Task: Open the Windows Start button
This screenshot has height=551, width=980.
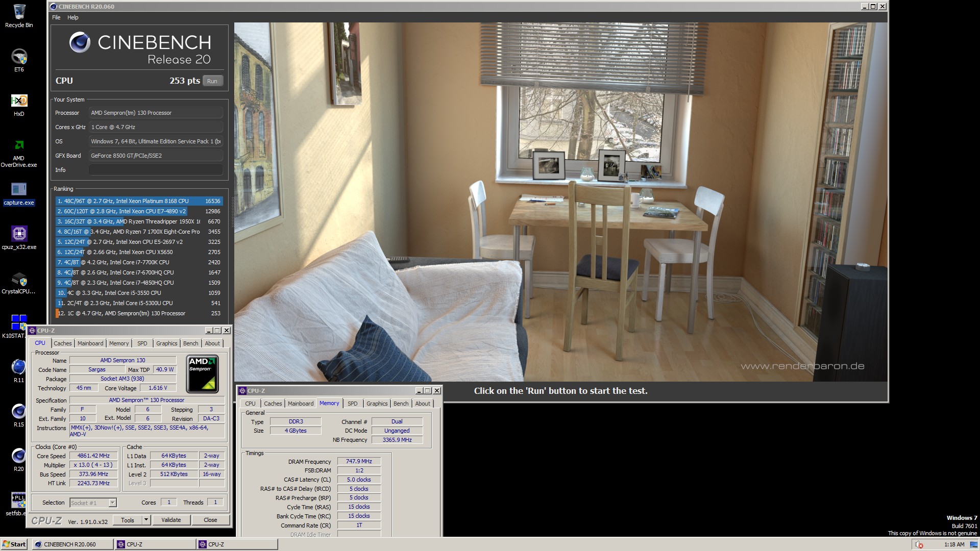Action: [14, 544]
